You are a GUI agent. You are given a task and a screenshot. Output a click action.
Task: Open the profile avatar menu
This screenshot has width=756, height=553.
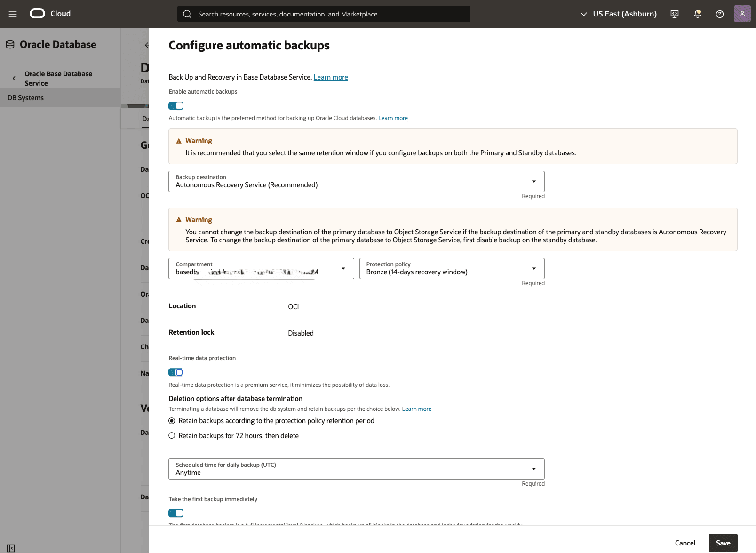(742, 14)
